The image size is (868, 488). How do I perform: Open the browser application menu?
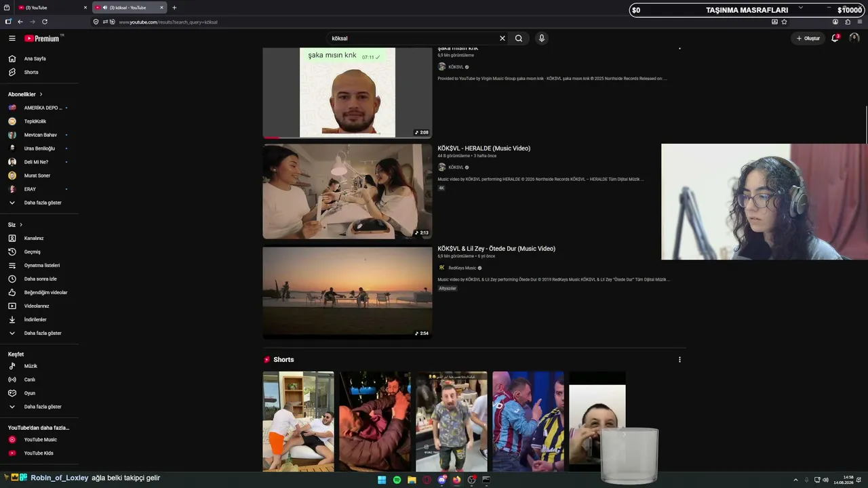click(x=860, y=22)
